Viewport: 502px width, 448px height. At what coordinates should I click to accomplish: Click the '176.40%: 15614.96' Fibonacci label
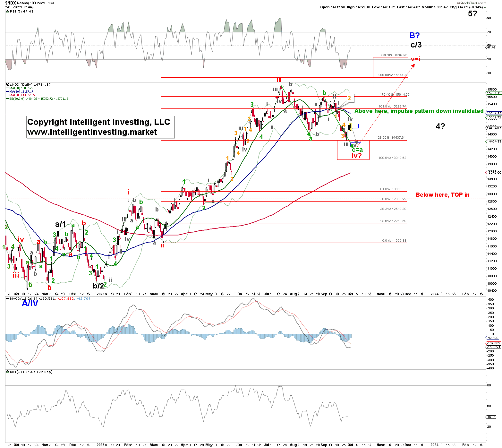[395, 95]
